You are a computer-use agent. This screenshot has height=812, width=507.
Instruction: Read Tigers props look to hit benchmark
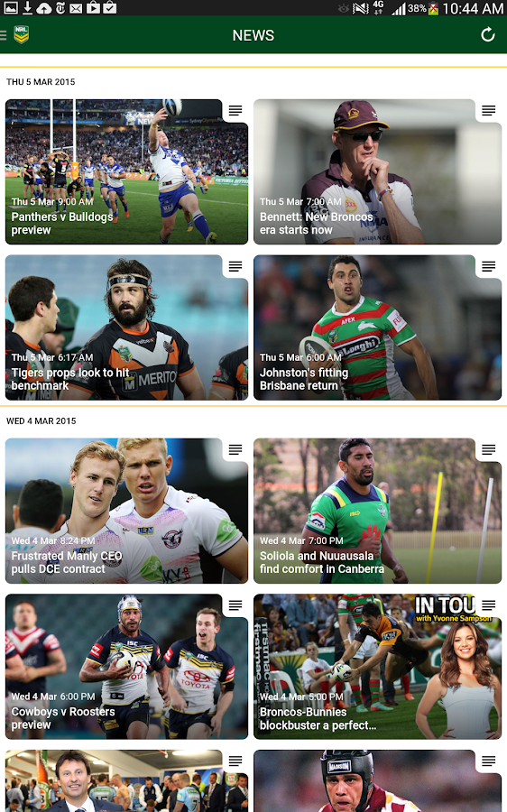[x=126, y=328]
